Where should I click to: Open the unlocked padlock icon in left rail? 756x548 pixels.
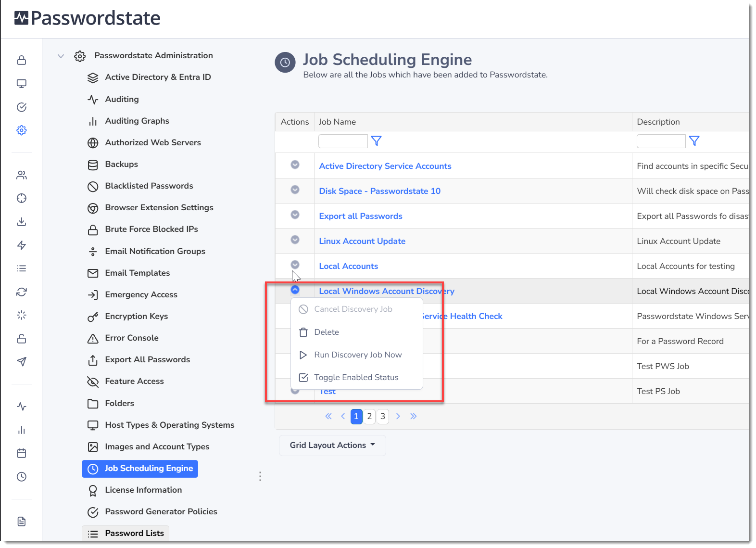pyautogui.click(x=22, y=339)
